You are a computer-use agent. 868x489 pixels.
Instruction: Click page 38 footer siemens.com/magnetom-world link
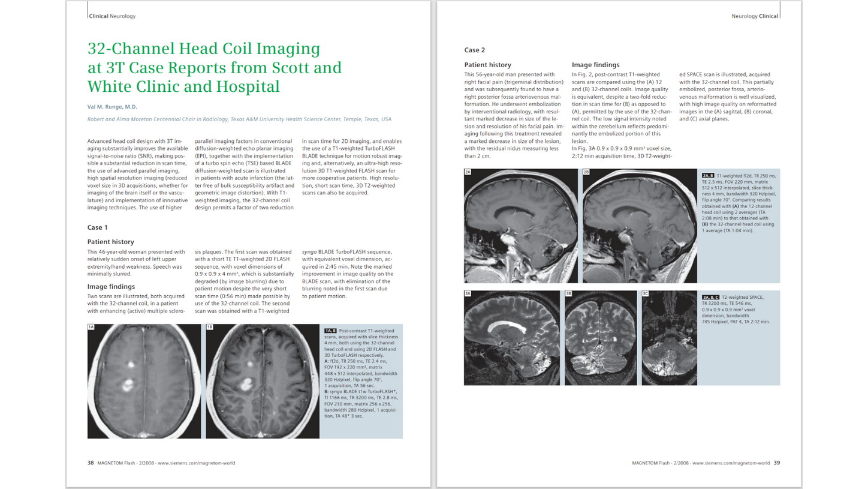point(197,463)
